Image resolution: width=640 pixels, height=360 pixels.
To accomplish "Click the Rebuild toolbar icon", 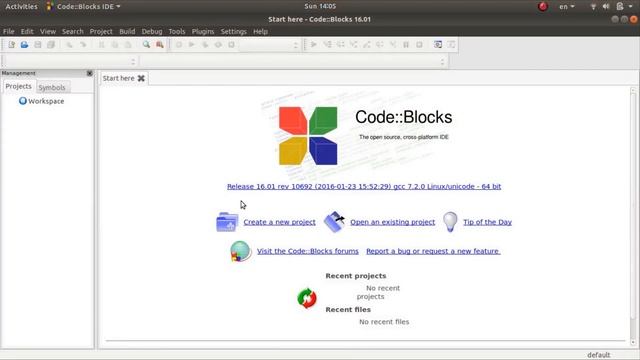I will [218, 44].
